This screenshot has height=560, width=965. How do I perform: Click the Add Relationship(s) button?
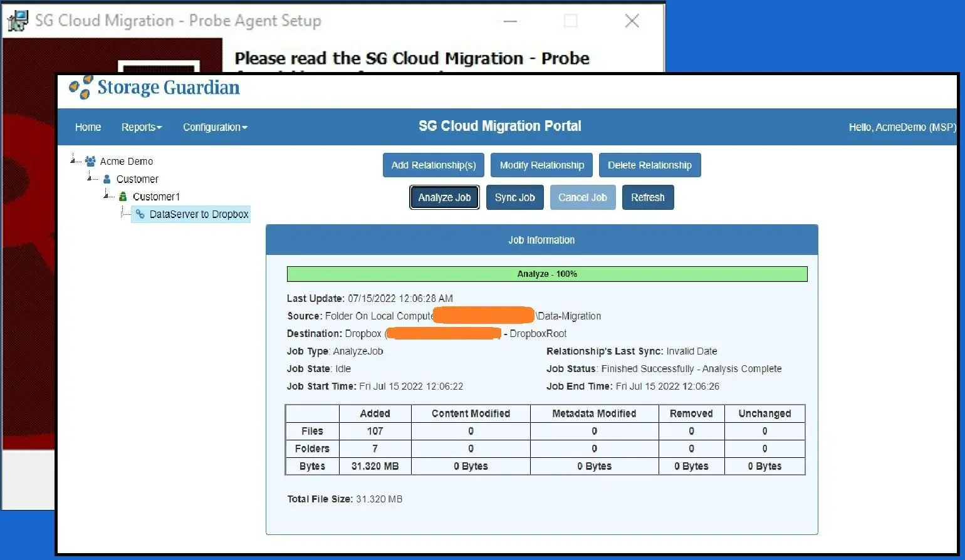click(x=433, y=165)
